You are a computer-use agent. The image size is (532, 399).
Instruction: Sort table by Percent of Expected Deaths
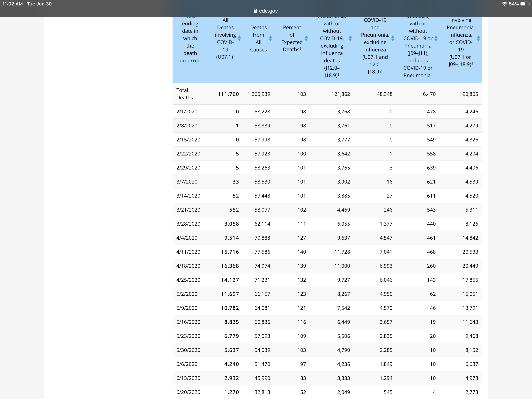pyautogui.click(x=306, y=39)
